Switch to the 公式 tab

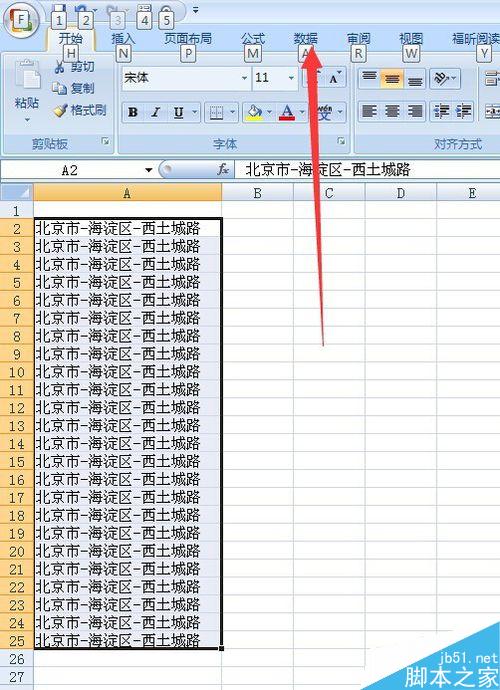click(253, 39)
